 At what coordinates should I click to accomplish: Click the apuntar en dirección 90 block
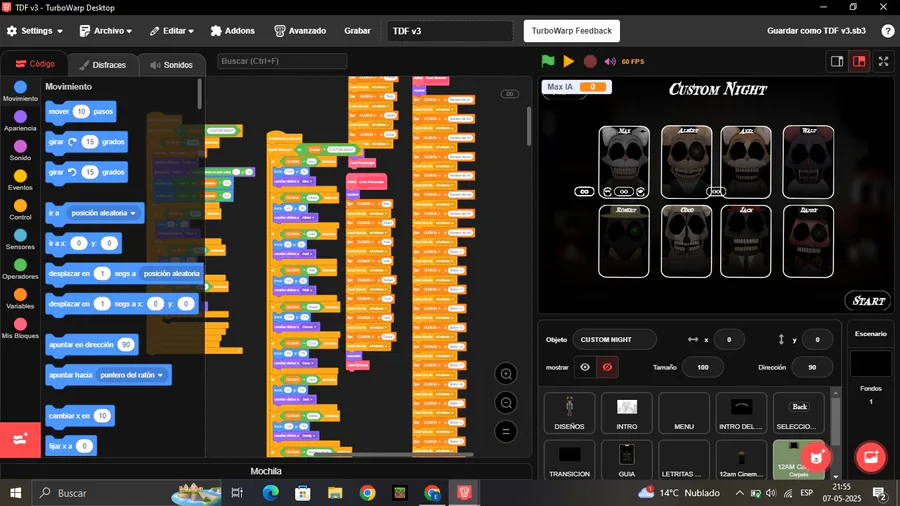[92, 345]
